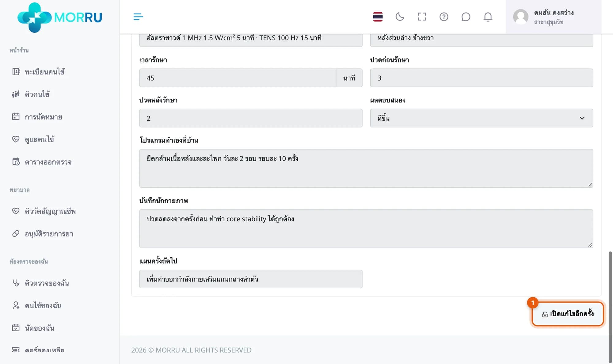The height and width of the screenshot is (364, 613).
Task: Enter fullscreen mode icon
Action: (422, 17)
